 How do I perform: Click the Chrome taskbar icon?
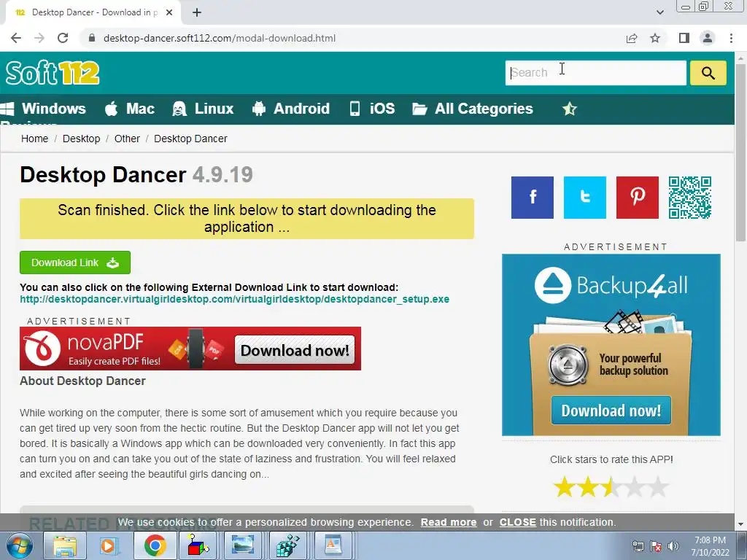pos(155,545)
